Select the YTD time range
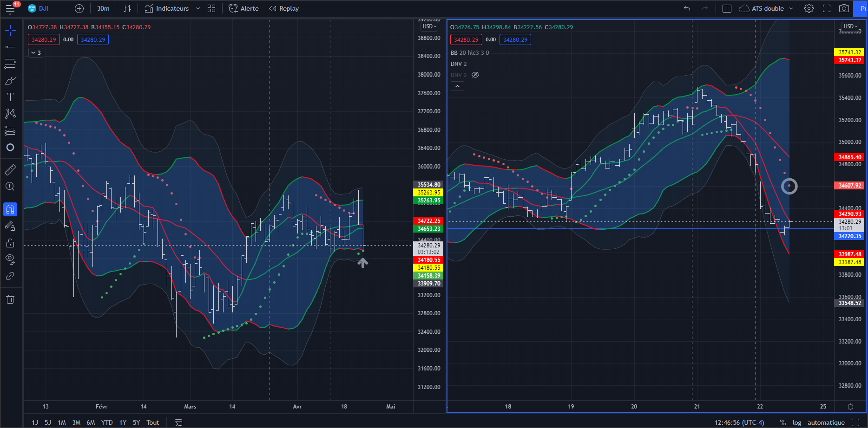 click(x=107, y=422)
